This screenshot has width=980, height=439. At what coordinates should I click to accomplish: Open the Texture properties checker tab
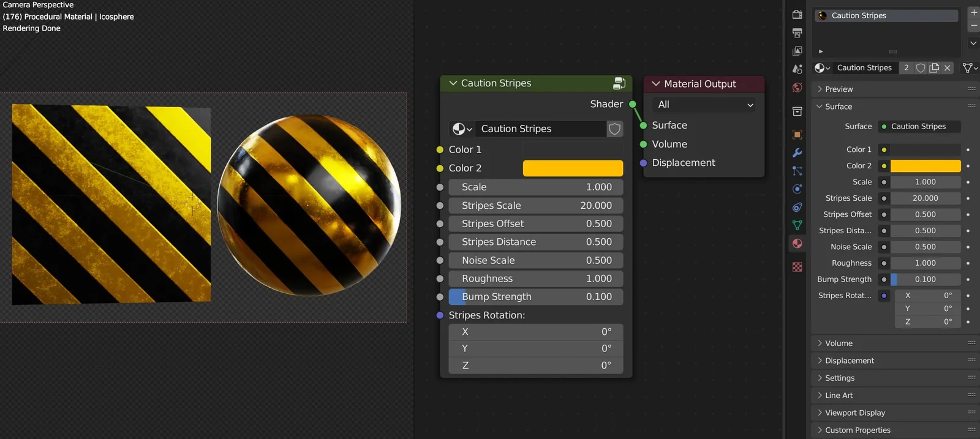tap(797, 267)
